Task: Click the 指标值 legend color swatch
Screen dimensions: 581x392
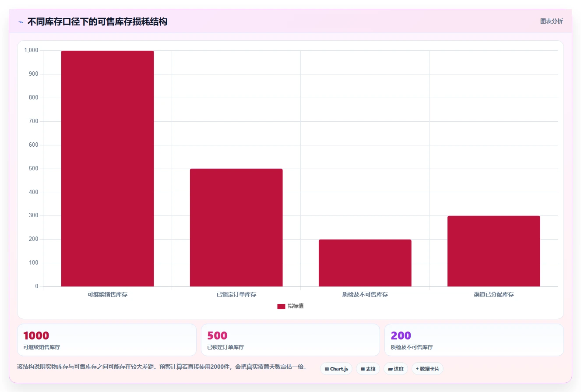Action: coord(281,306)
